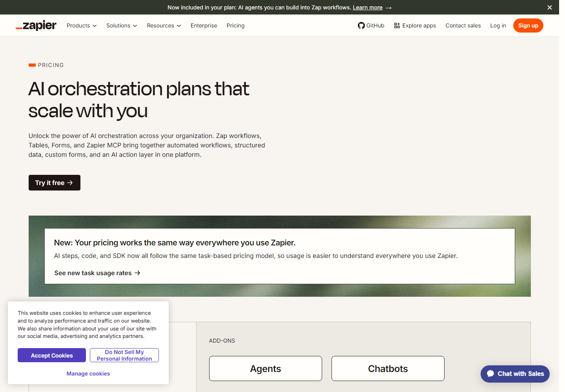Click the PRICING section label

(51, 65)
